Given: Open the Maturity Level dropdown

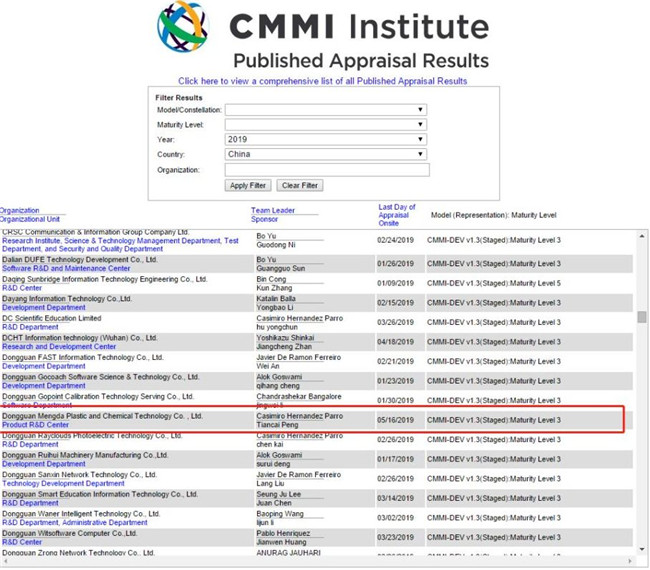Looking at the screenshot, I should click(326, 124).
